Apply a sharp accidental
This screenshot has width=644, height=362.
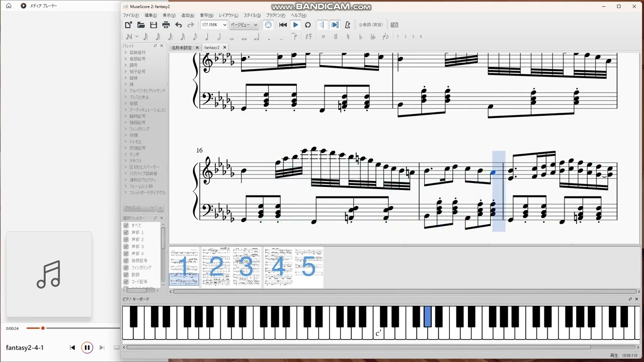[336, 37]
